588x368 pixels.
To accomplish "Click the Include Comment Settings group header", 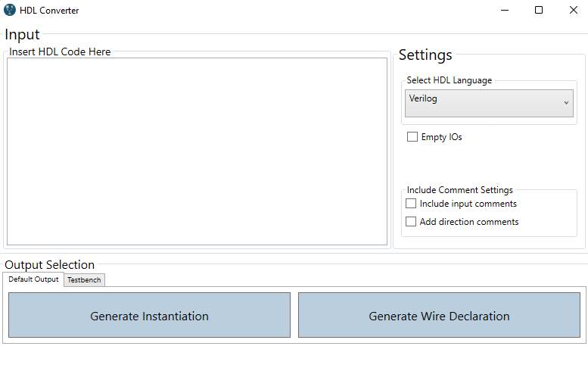I will (x=460, y=190).
